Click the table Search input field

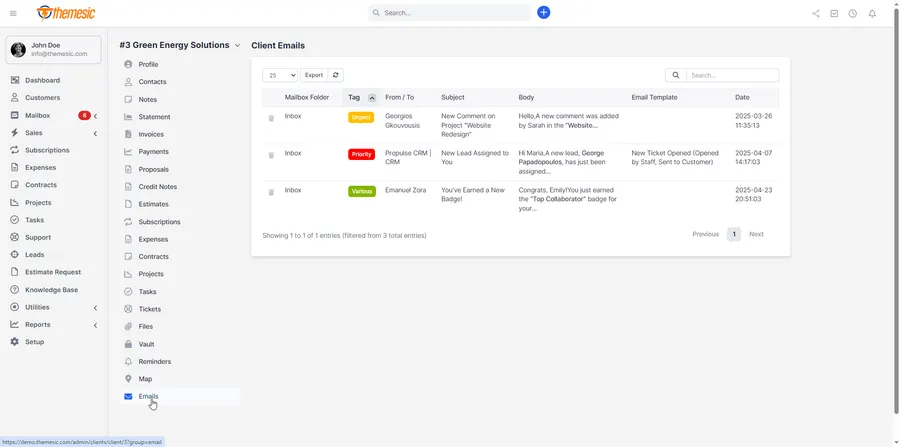pos(732,75)
